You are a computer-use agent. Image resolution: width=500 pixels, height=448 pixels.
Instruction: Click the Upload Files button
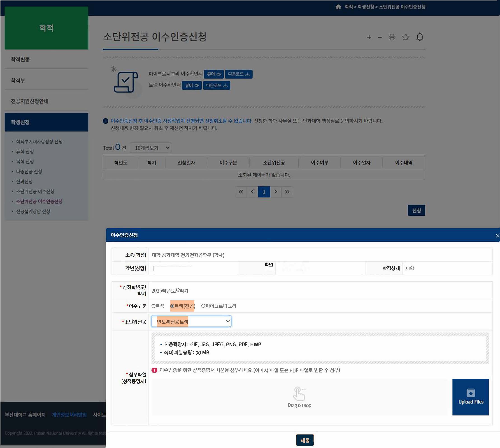coord(470,397)
